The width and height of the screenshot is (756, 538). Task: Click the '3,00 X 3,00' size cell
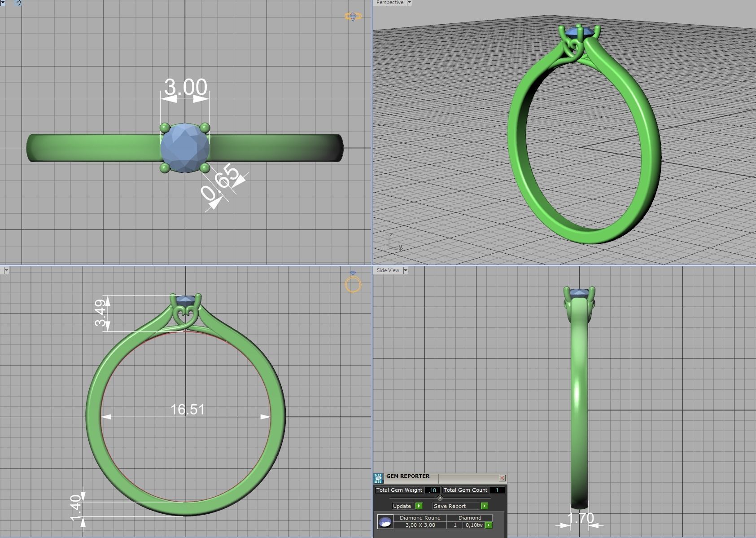pos(420,525)
